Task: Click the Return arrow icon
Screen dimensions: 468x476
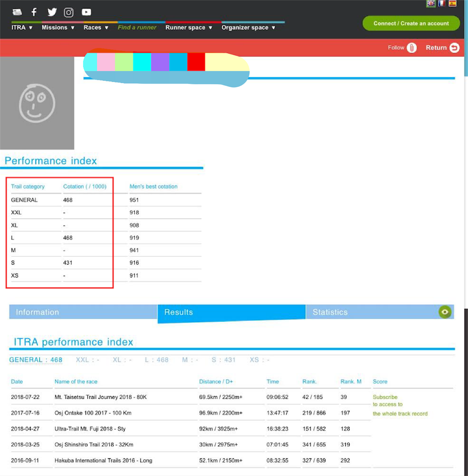Action: pos(455,48)
